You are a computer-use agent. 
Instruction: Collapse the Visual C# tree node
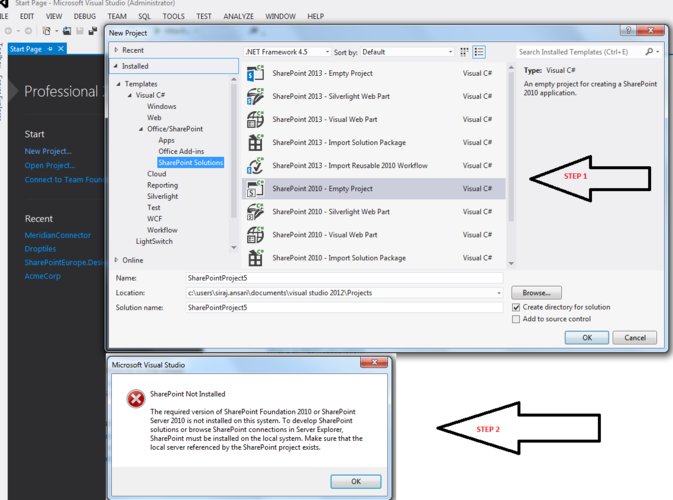coord(130,95)
